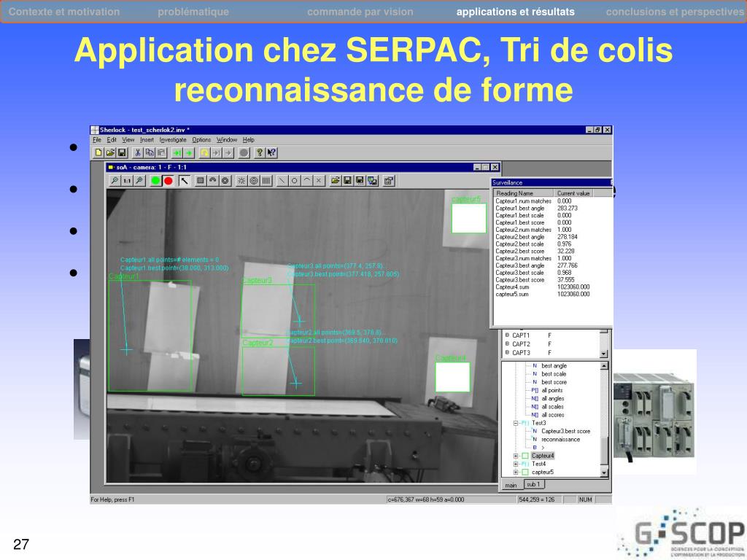The image size is (747, 560).
Task: Open the Options menu
Action: pos(201,140)
